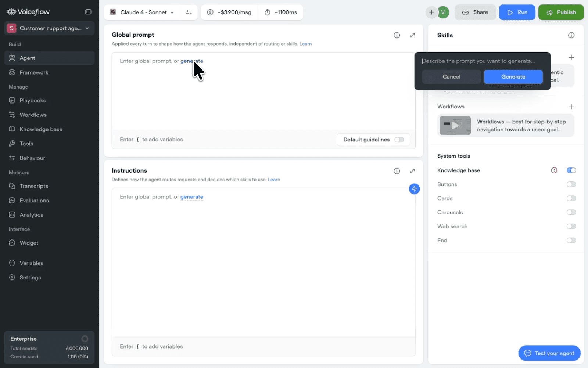Open Evaluations
The width and height of the screenshot is (588, 368).
[x=49, y=201]
